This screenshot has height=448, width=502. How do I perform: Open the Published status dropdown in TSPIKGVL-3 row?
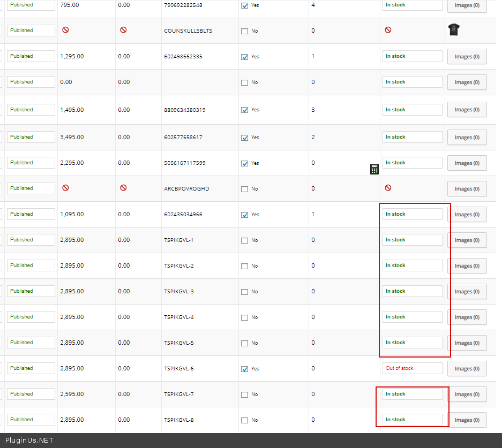click(31, 291)
